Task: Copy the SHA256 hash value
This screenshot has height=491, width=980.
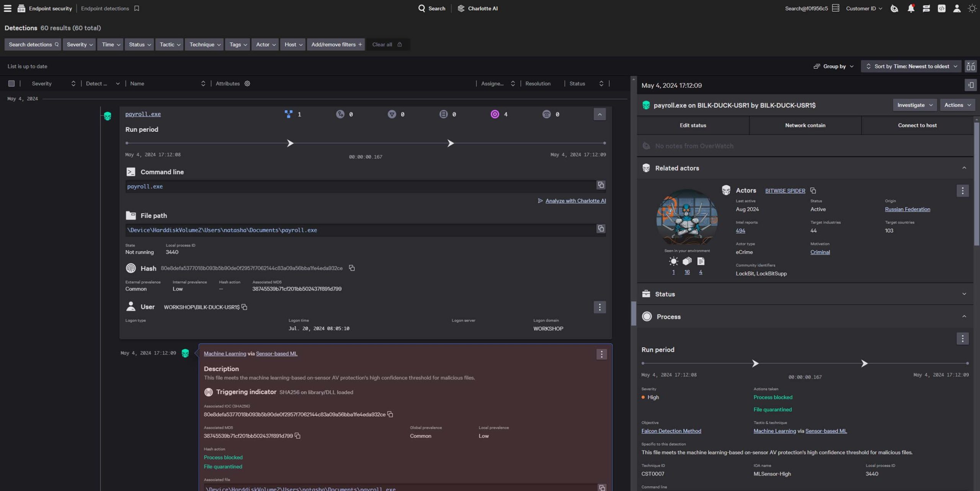Action: [x=351, y=268]
